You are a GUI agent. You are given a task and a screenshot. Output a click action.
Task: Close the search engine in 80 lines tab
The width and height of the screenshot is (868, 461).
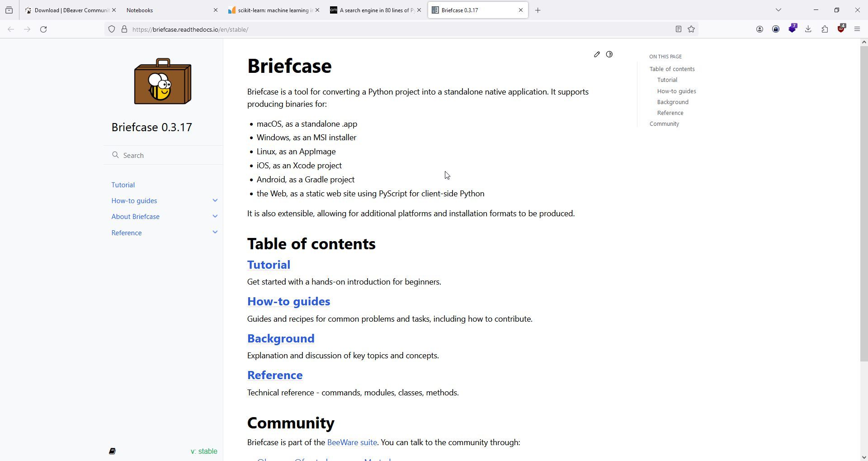pos(419,10)
